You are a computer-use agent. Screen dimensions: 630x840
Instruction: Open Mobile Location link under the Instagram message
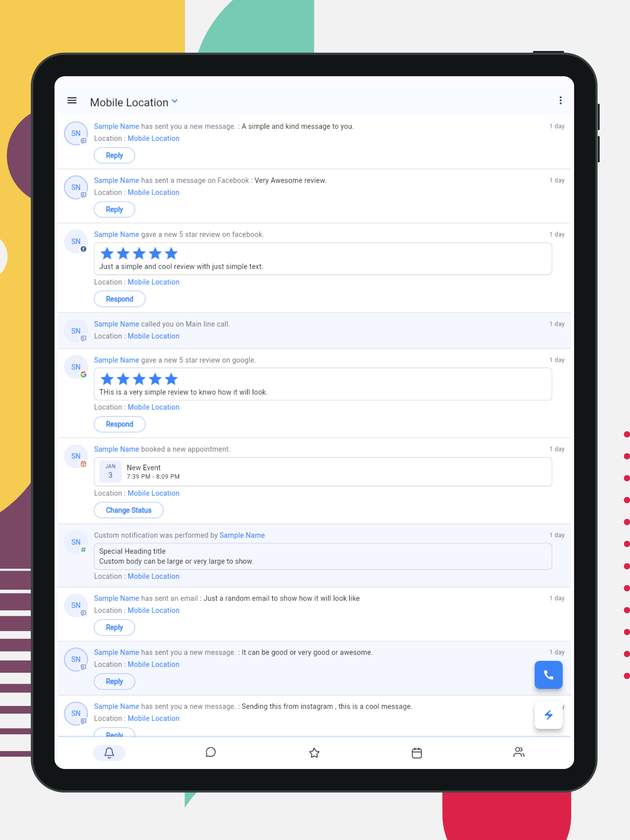(154, 718)
